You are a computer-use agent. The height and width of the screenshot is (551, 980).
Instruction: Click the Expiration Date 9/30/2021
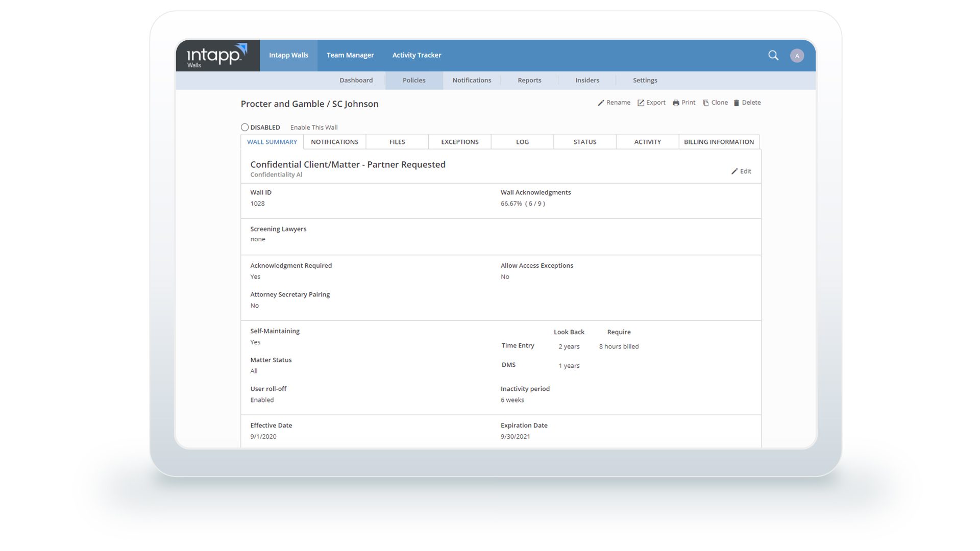[515, 437]
